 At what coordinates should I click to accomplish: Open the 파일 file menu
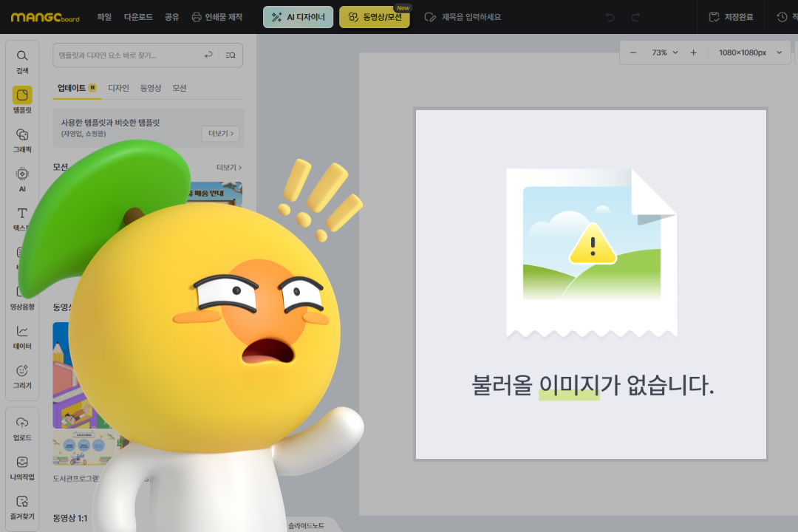pos(104,17)
